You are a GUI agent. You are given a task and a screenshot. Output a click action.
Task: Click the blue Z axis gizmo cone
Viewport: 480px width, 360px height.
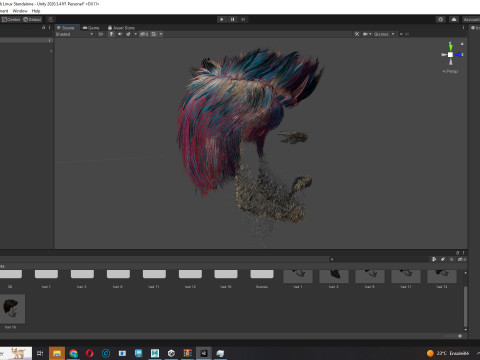click(459, 54)
